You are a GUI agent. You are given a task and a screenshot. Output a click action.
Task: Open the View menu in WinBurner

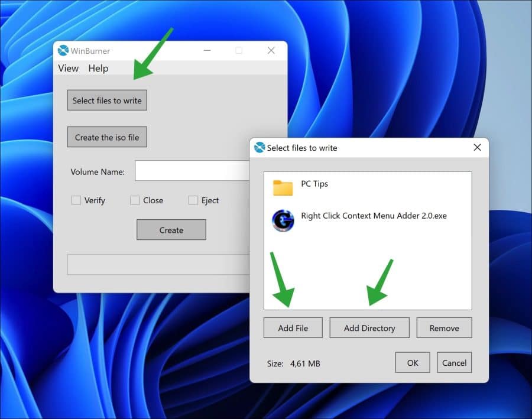tap(68, 68)
